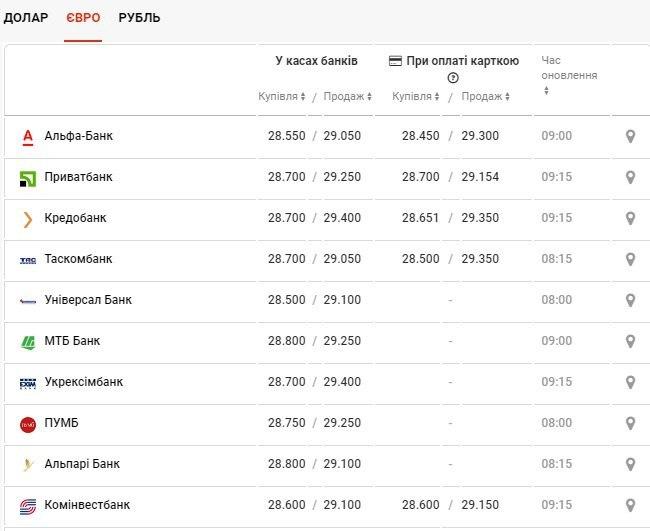Click the МТБ Банк green logo
650x531 pixels.
tap(28, 341)
